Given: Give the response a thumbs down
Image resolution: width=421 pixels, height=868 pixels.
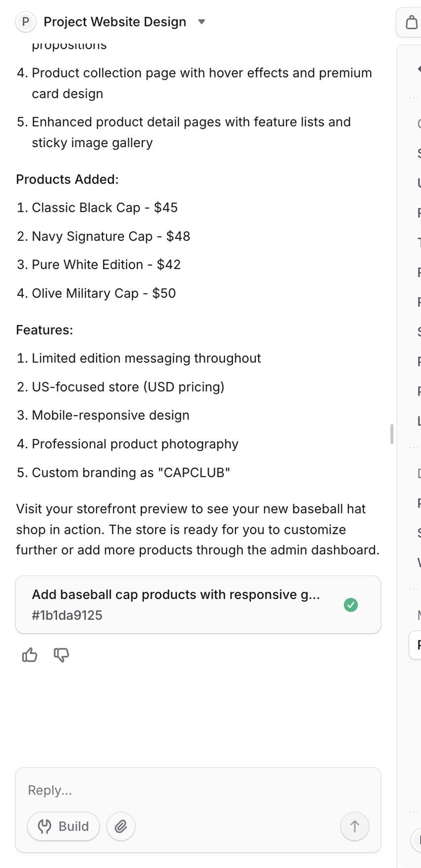Looking at the screenshot, I should [61, 655].
